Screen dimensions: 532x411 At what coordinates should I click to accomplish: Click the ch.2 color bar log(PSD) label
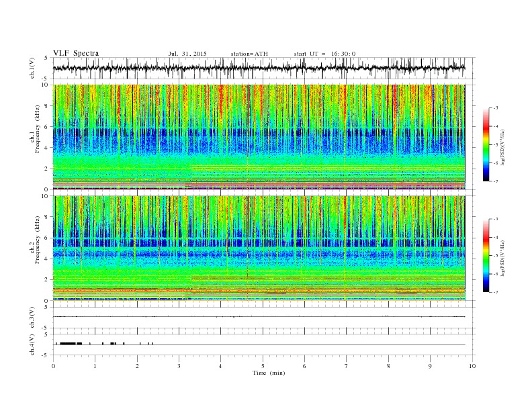click(x=503, y=257)
